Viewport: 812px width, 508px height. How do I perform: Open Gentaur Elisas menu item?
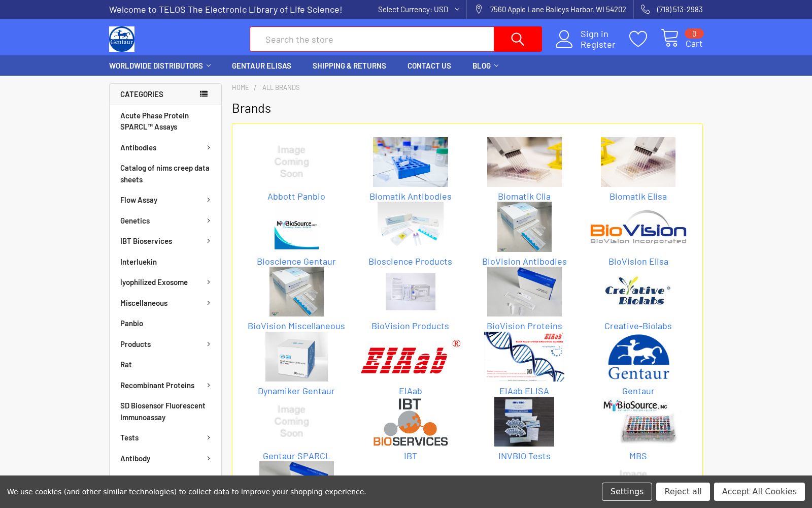pos(261,66)
